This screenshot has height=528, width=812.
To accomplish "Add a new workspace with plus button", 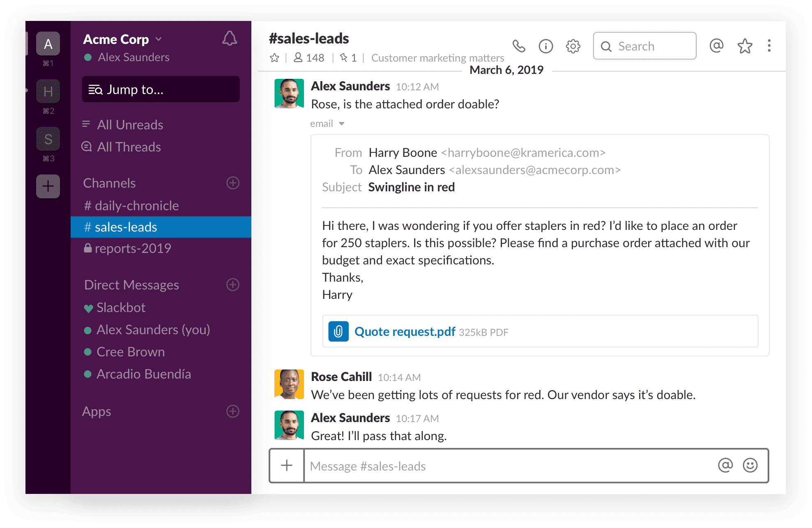I will coord(48,186).
